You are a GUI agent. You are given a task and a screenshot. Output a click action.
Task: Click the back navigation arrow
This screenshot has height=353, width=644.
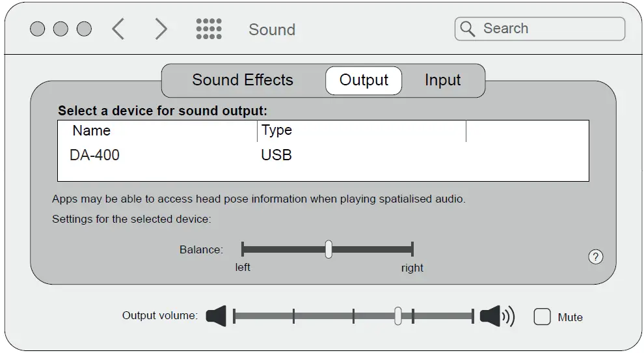coord(118,29)
